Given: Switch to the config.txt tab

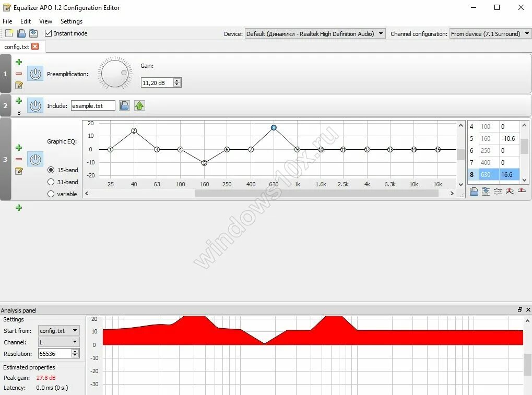Looking at the screenshot, I should tap(17, 47).
